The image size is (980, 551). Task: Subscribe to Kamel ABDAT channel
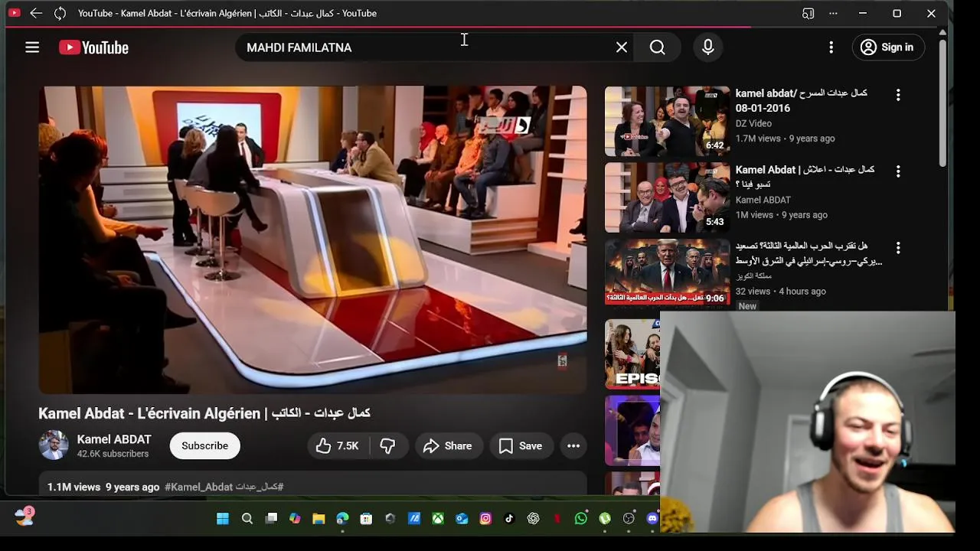tap(204, 445)
